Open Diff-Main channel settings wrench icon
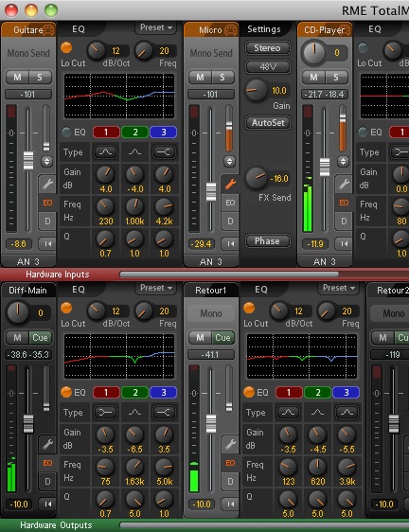 pyautogui.click(x=47, y=444)
